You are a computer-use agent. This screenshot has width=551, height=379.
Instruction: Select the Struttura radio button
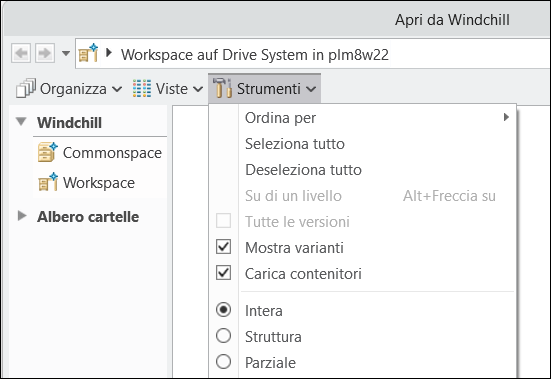click(223, 336)
